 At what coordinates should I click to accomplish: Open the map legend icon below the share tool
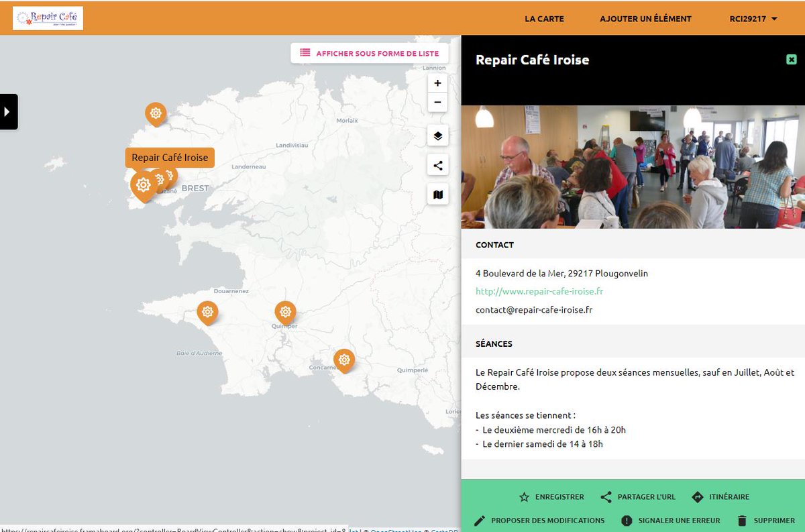(x=437, y=194)
